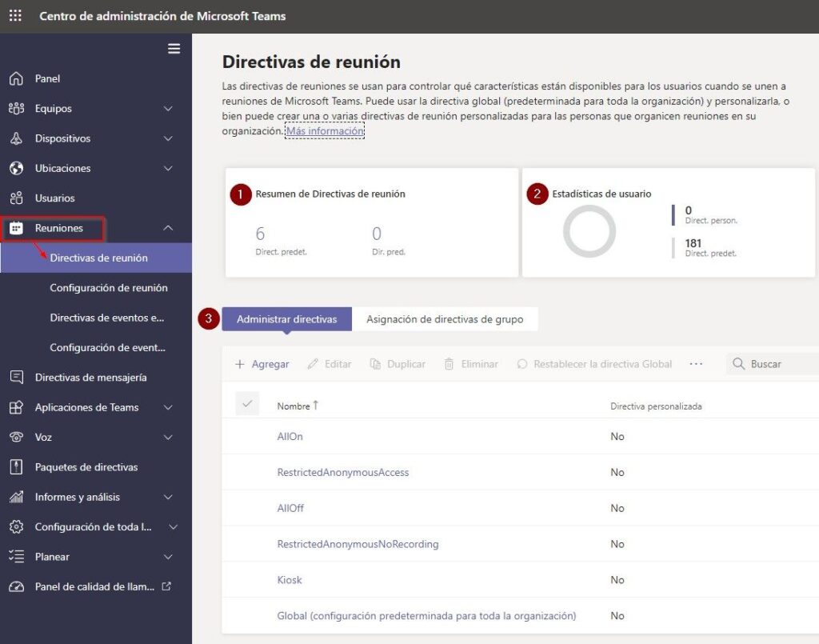819x644 pixels.
Task: Sort table by Nombre column header
Action: 294,406
